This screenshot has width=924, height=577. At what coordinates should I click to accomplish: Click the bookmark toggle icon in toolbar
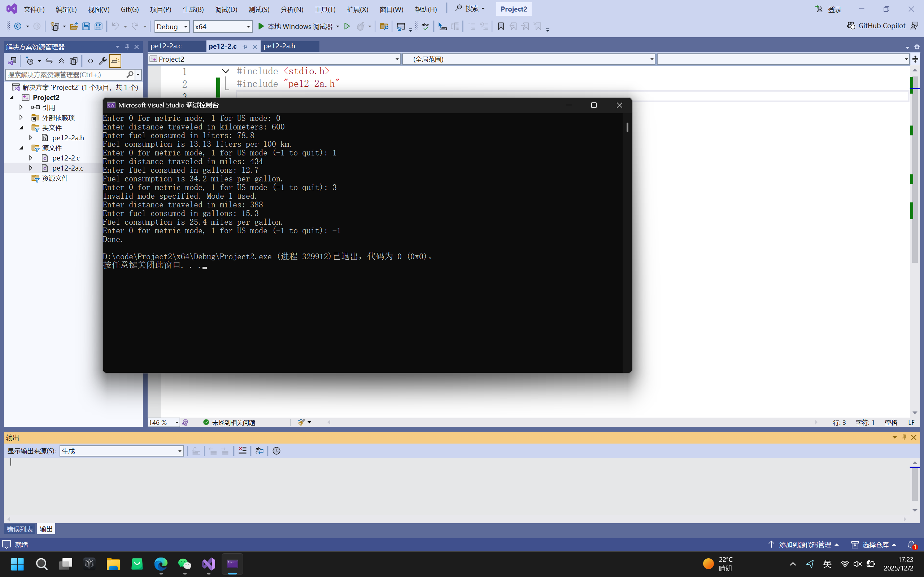(x=501, y=26)
